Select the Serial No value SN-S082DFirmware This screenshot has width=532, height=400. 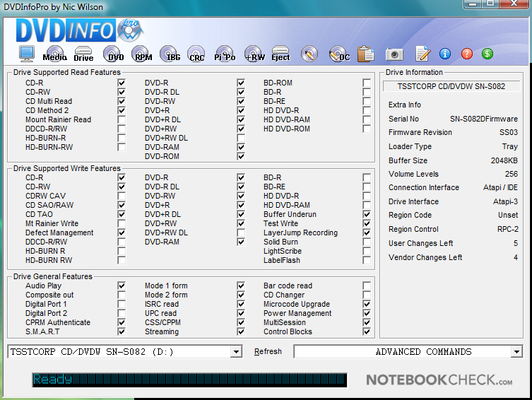[x=484, y=119]
